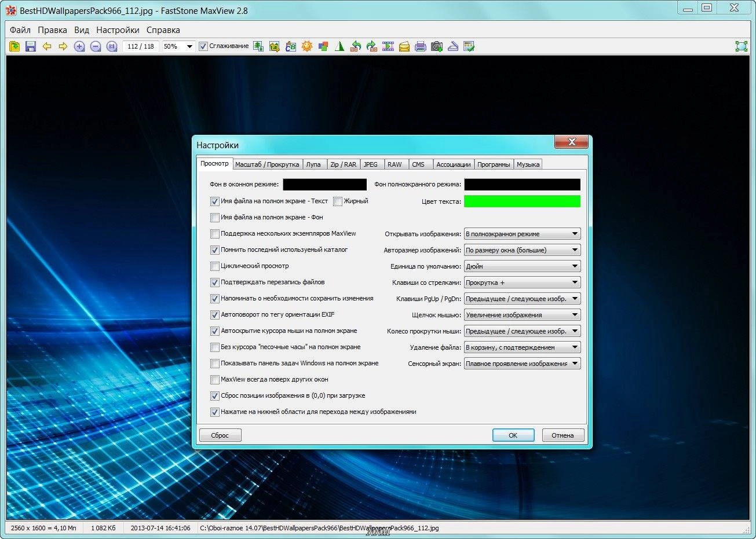Click the Email envelope icon
Screen dimensions: 756x539
(x=404, y=46)
